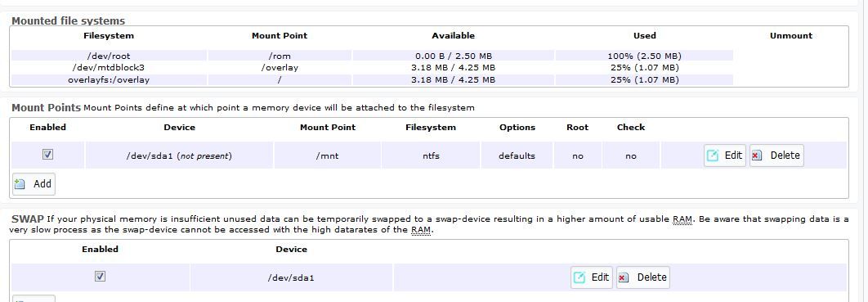Click the overlayfs:/overlay filesystem entry
Image resolution: width=868 pixels, height=302 pixels.
click(109, 79)
